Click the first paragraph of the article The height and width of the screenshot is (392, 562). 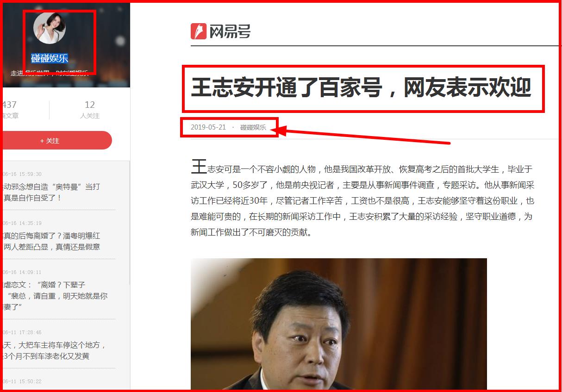pos(362,198)
